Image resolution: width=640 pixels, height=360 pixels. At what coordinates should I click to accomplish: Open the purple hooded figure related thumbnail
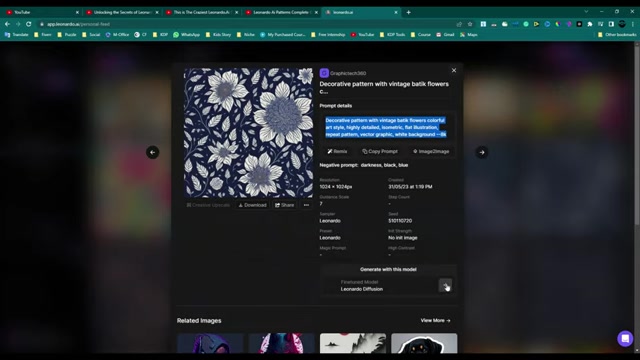210,343
